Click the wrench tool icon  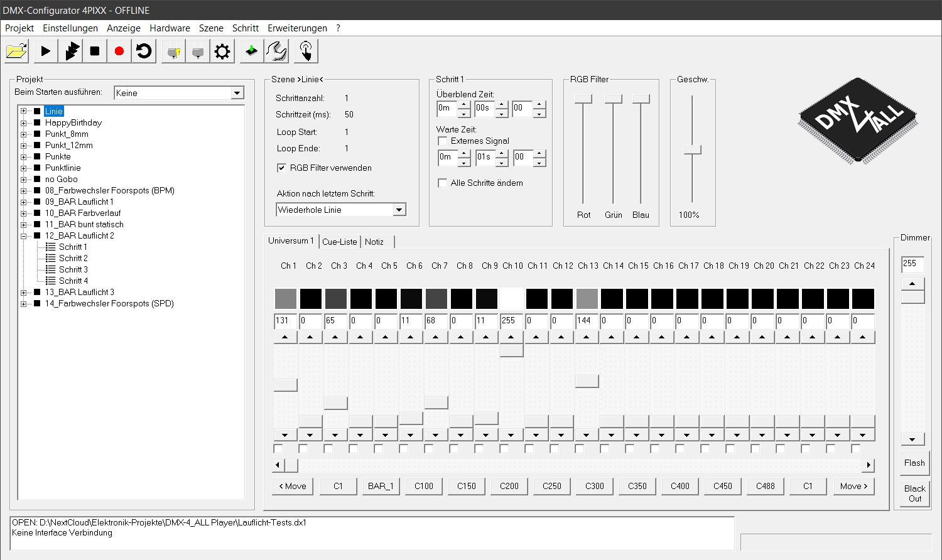point(276,51)
